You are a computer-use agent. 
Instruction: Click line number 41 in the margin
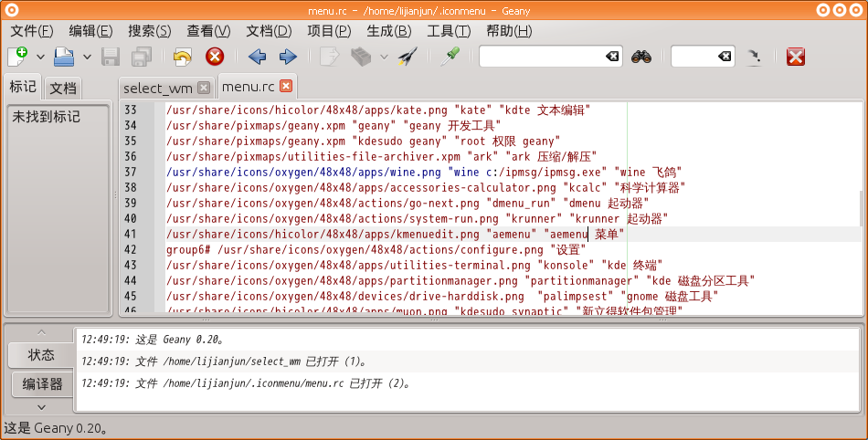(x=130, y=234)
